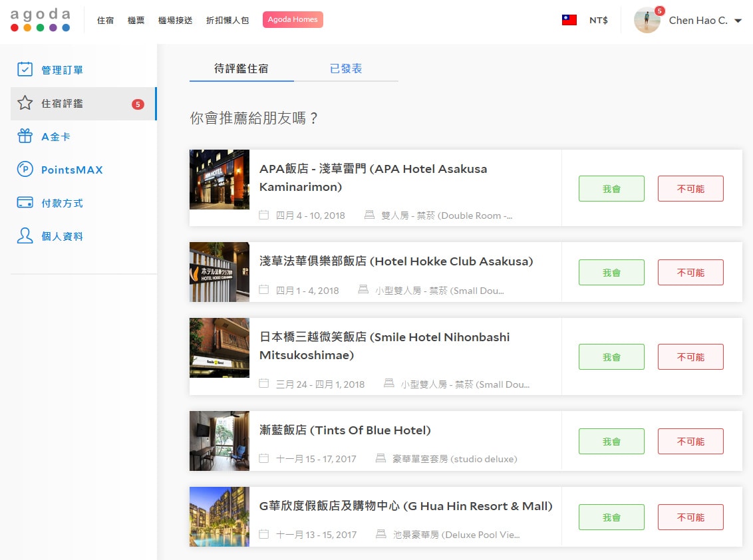The width and height of the screenshot is (753, 560).
Task: Click 我會 for Smile Hotel Nihonbashi Mitsukoshimae
Action: tap(611, 357)
